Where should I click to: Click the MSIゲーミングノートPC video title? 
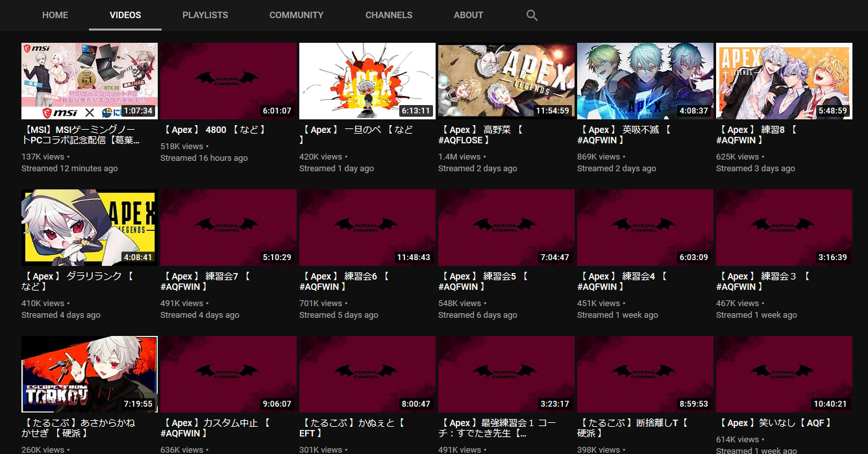click(82, 135)
